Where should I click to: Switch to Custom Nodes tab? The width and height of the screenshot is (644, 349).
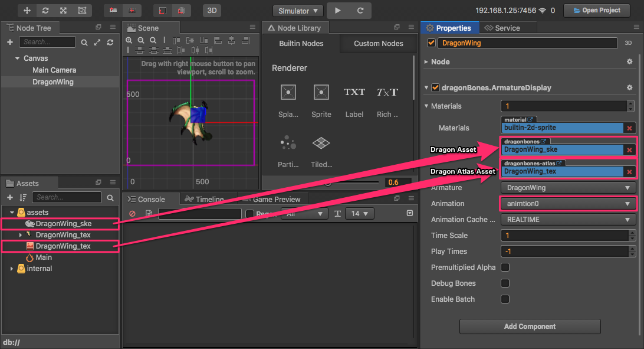pos(378,44)
